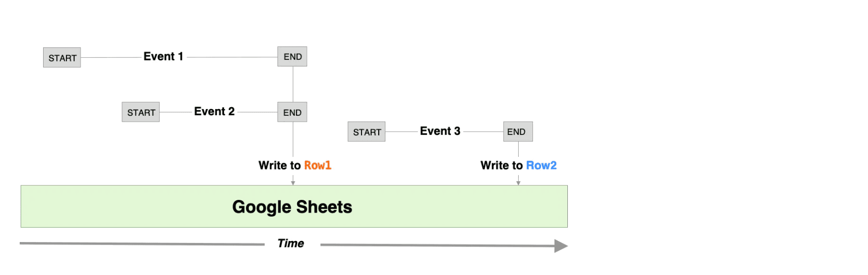
Task: Click the Google Sheets title text
Action: point(292,207)
